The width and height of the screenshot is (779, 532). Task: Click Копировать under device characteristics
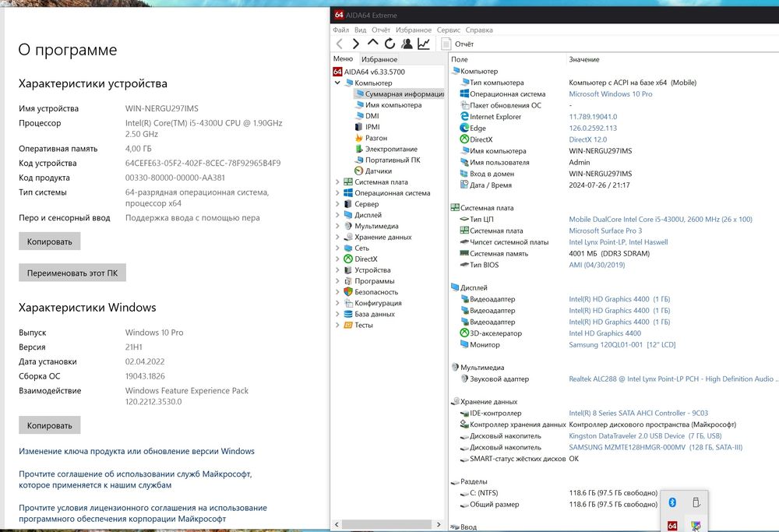(x=50, y=241)
